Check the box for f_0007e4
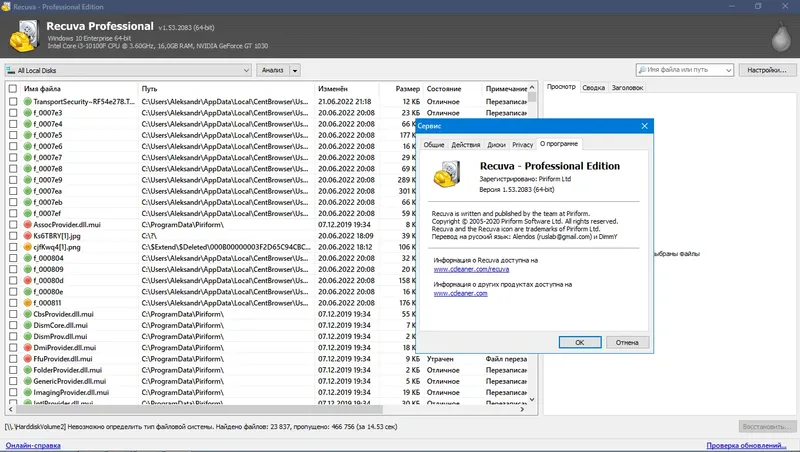Viewport: 800px width, 452px height. [x=13, y=124]
